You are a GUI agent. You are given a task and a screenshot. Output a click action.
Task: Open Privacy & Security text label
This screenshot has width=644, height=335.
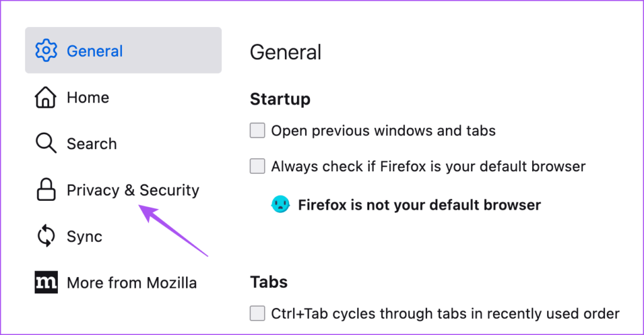point(133,190)
